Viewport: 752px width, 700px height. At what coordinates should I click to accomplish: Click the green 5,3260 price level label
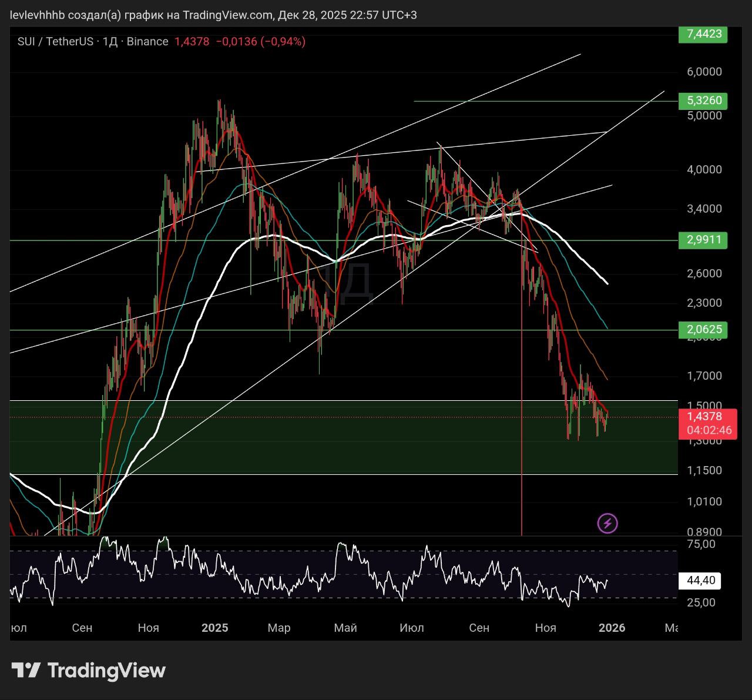(x=703, y=101)
